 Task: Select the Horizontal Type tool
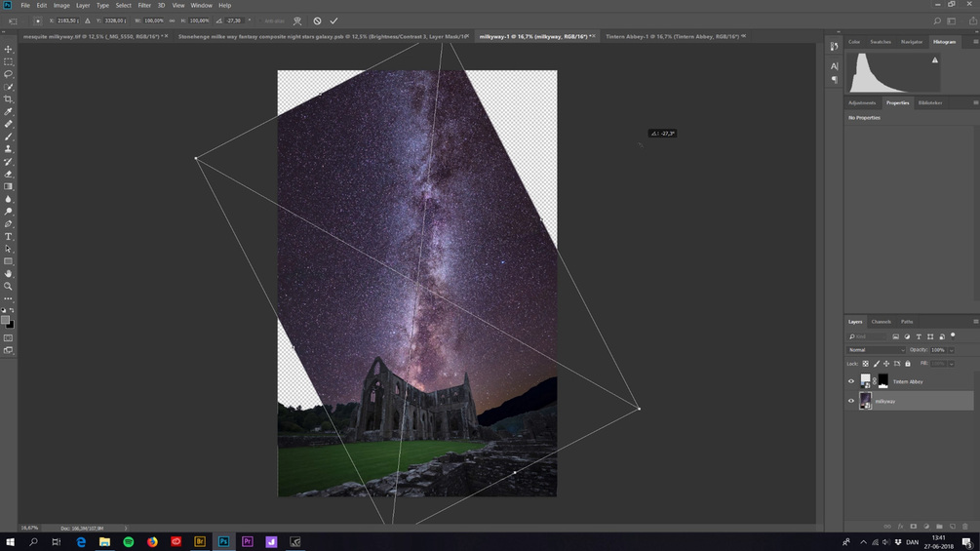(x=8, y=236)
